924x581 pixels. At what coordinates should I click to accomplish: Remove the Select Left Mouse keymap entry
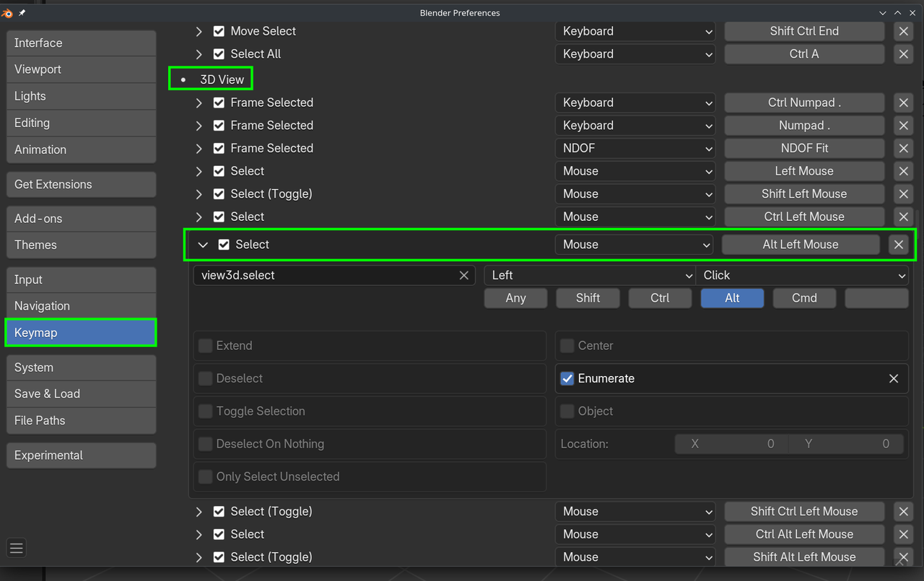pyautogui.click(x=903, y=171)
